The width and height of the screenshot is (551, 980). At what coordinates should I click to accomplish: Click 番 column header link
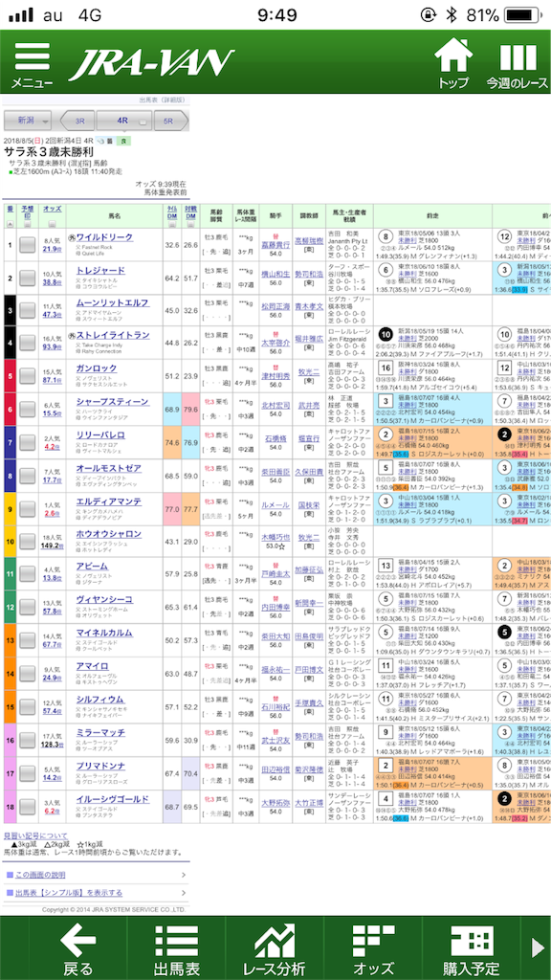pos(10,208)
